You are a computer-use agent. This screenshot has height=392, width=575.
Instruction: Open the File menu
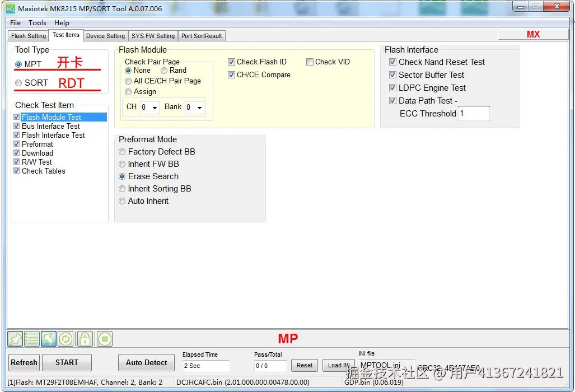click(x=16, y=23)
